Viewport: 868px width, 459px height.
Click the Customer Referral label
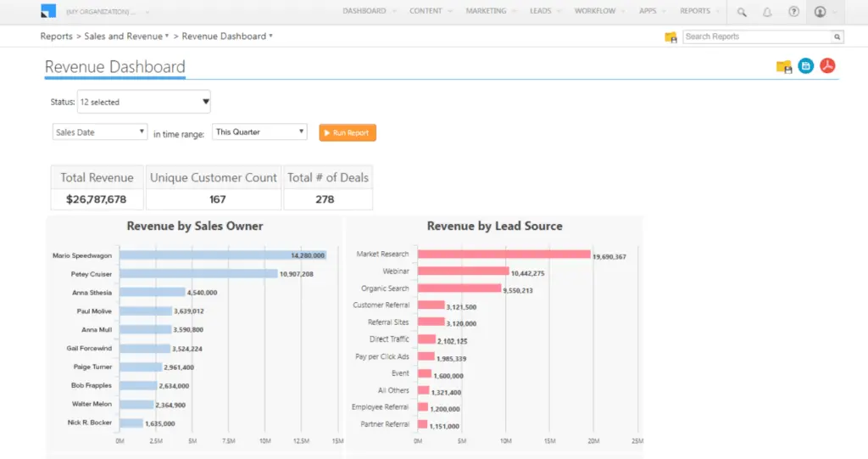pos(381,305)
